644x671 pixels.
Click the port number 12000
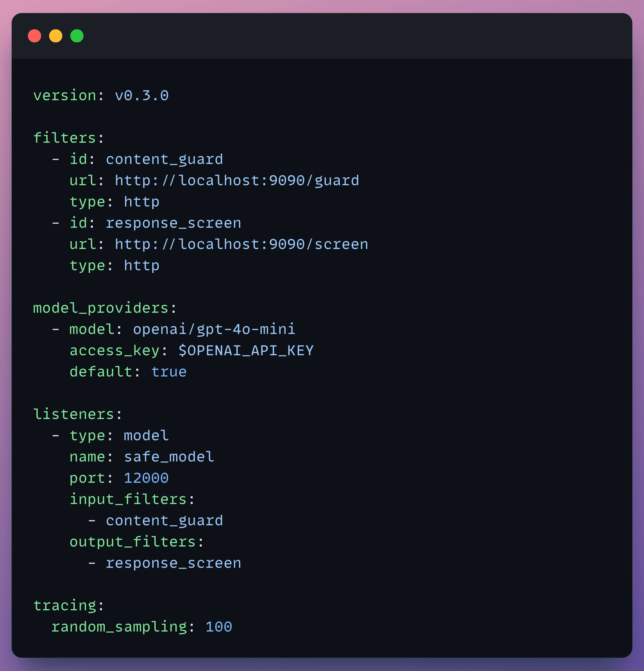click(146, 478)
